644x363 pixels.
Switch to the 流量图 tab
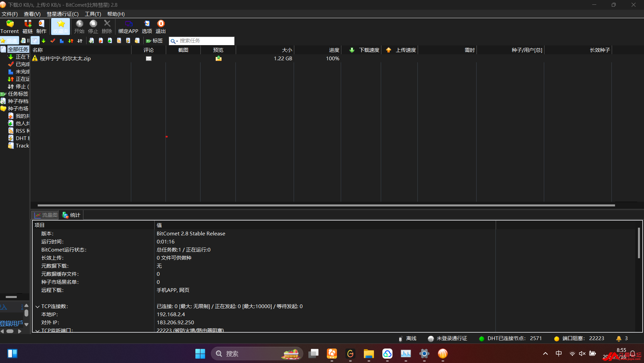pos(45,215)
